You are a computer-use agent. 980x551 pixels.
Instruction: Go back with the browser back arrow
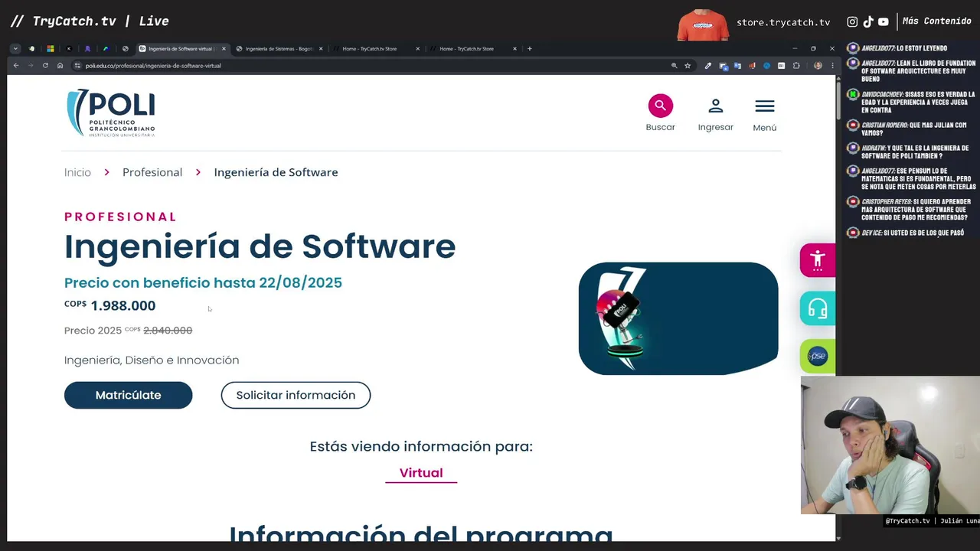coord(16,66)
